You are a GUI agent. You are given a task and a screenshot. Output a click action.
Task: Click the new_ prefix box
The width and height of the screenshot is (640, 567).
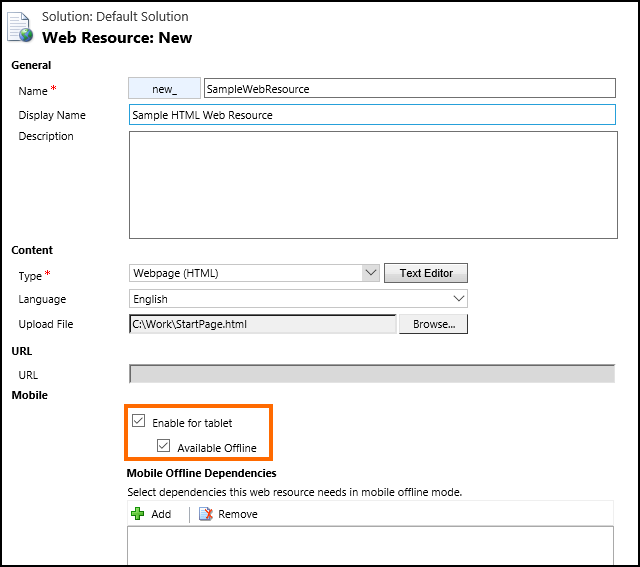click(164, 89)
